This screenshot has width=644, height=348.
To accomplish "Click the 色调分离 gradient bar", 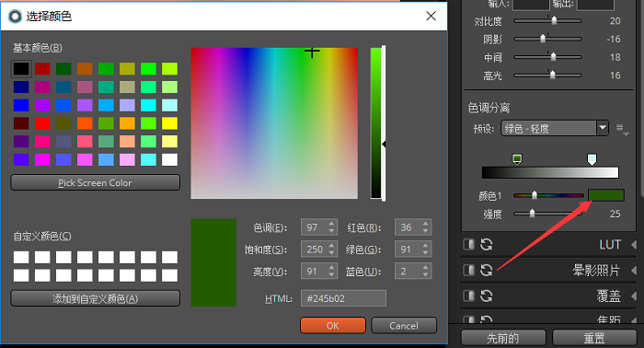I will coord(550,172).
